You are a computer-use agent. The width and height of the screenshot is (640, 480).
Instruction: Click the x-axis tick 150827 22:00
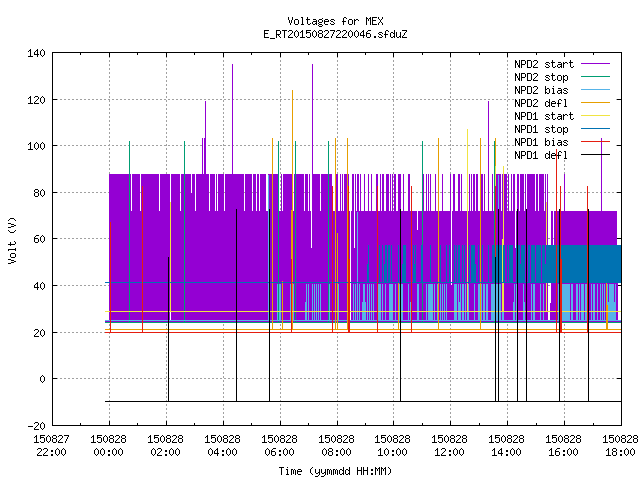(51, 446)
